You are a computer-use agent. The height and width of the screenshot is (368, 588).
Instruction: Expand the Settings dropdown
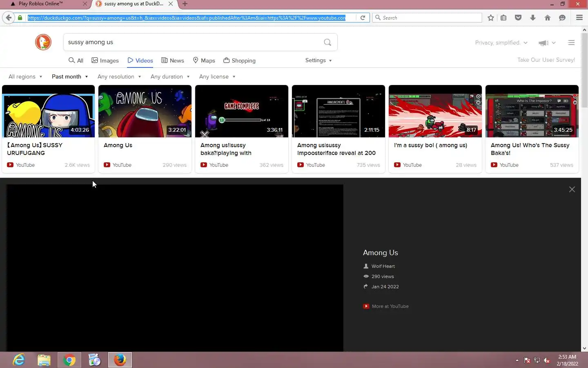(318, 60)
